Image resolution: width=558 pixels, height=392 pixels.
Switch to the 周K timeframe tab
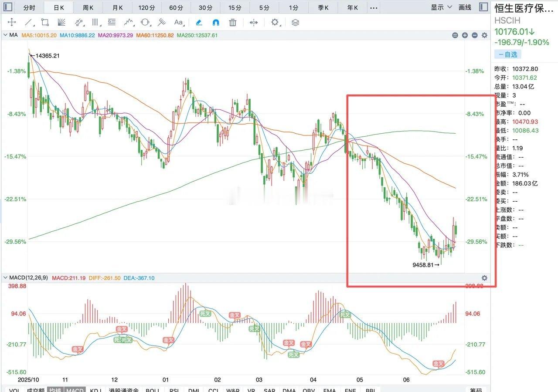88,7
